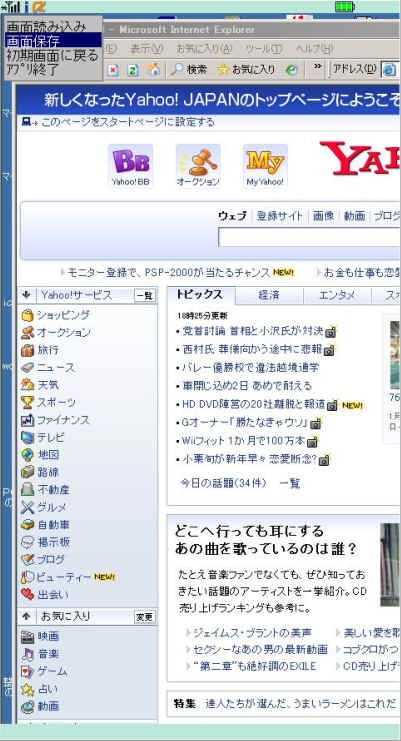Click the 検索 search toolbar button

[188, 70]
